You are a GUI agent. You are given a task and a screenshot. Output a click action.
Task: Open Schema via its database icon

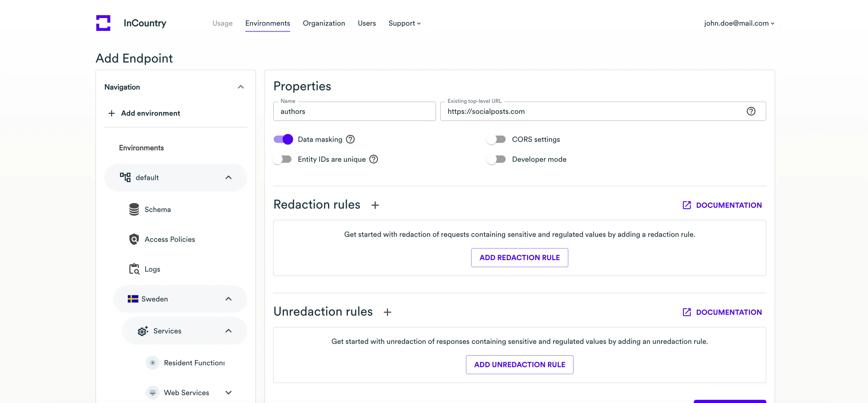(134, 209)
